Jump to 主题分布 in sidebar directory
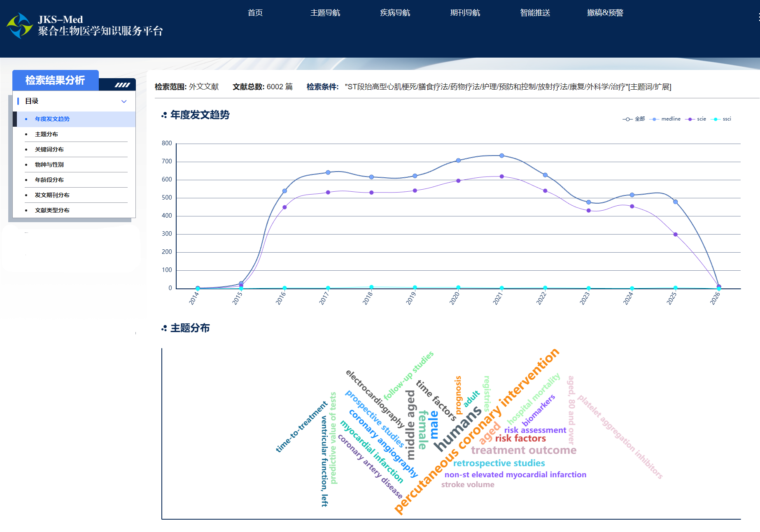760x532 pixels. tap(47, 134)
